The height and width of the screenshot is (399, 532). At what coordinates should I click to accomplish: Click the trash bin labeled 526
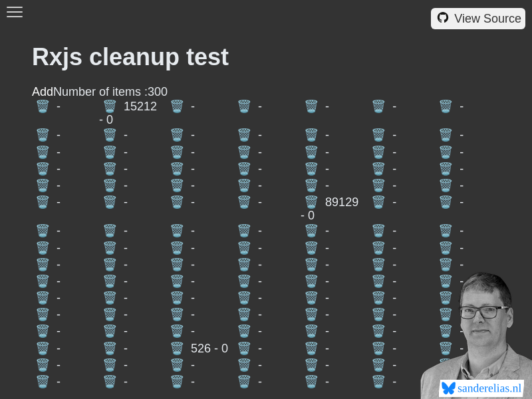(176, 348)
